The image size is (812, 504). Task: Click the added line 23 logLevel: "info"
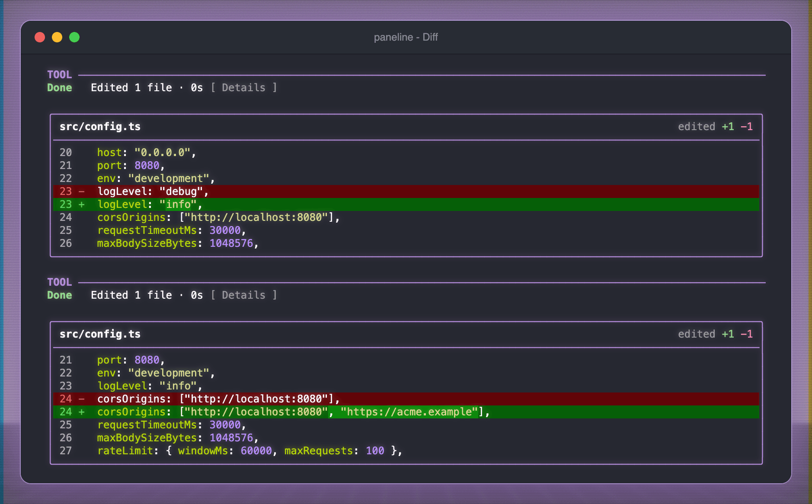point(406,204)
